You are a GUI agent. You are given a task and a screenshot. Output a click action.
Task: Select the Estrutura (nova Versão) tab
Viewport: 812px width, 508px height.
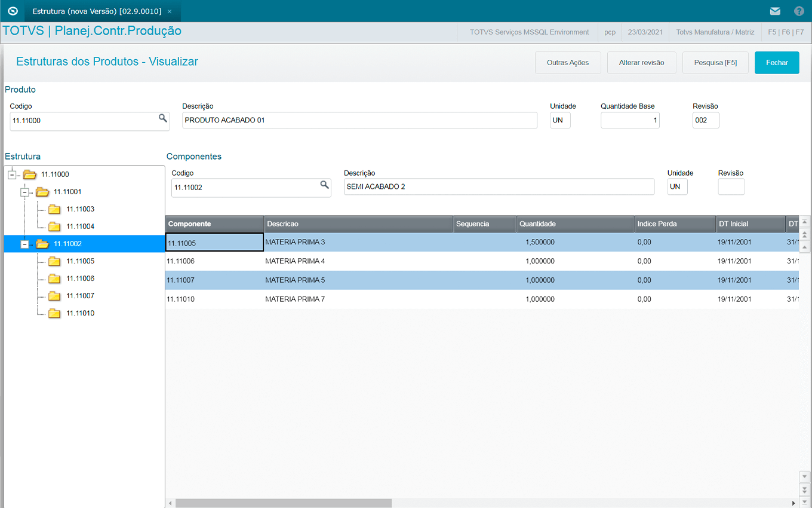point(97,11)
